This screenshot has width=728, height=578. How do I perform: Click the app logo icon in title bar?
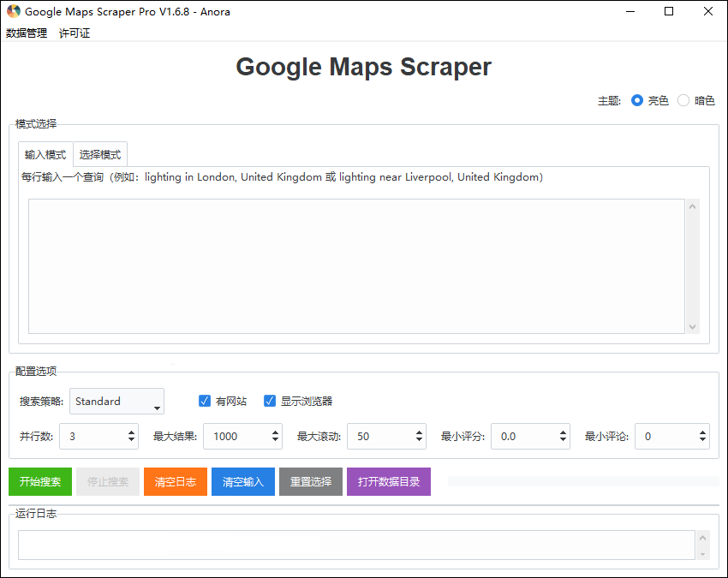[13, 11]
